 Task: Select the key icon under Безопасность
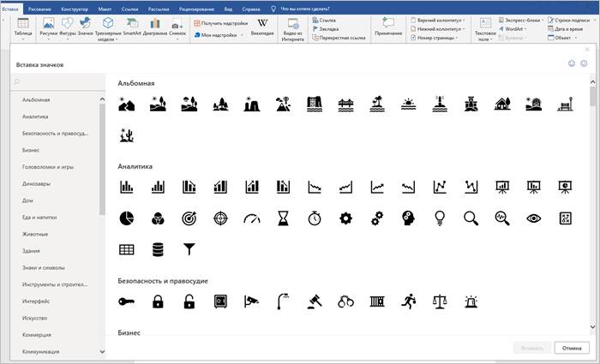tap(126, 301)
